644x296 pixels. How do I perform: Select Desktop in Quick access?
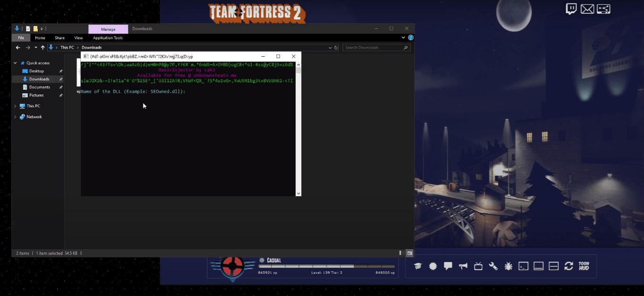36,71
